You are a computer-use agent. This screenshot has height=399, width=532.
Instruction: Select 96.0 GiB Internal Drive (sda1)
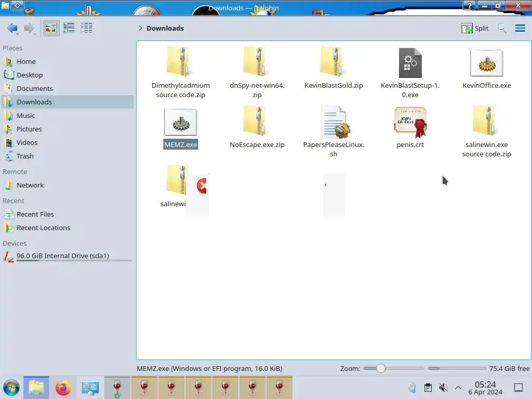click(x=67, y=257)
